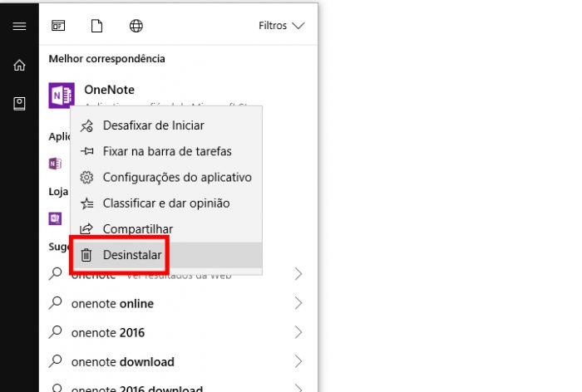This screenshot has height=392, width=582.
Task: Open the hamburger menu in the sidebar
Action: coord(19,26)
